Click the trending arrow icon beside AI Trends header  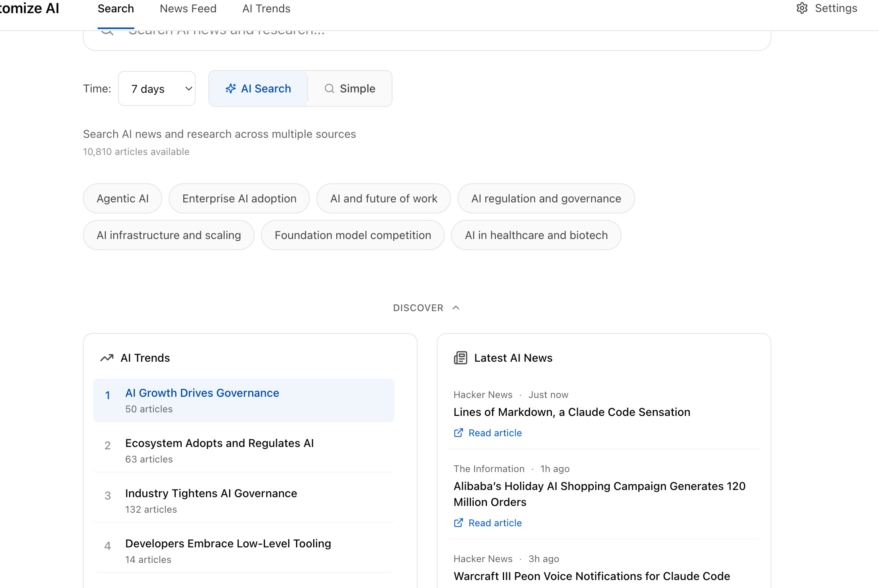coord(107,357)
